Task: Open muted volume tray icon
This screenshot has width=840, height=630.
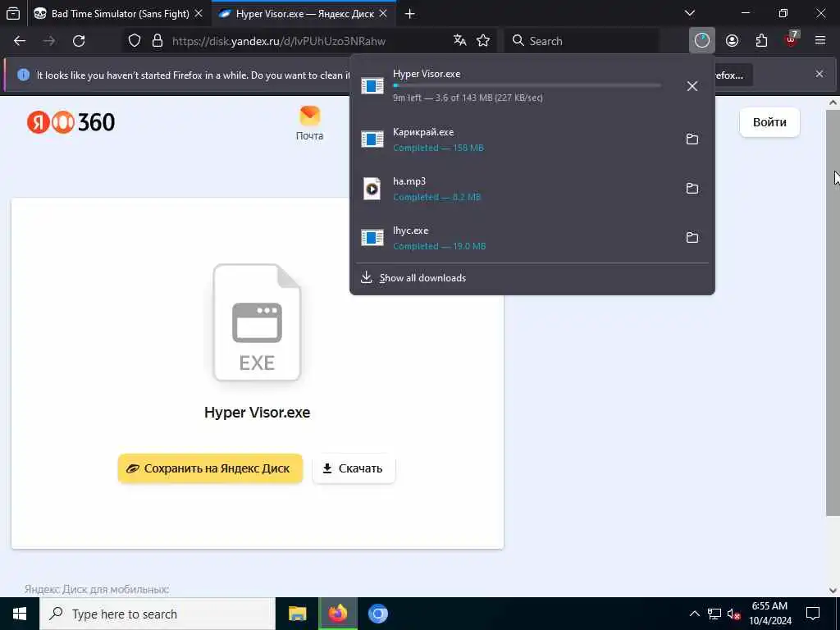Action: 734,614
